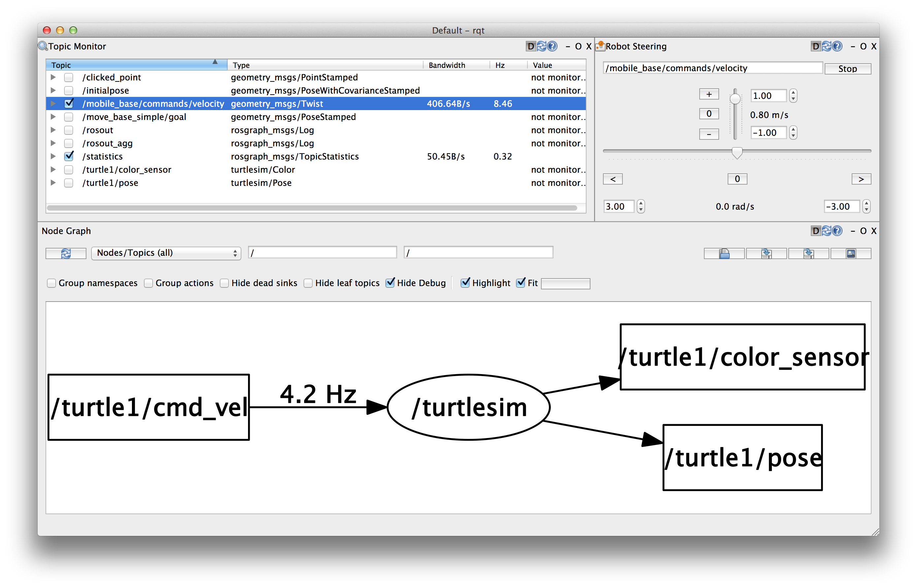Viewport: 917px width, 588px height.
Task: Turn off Highlight in Node Graph
Action: point(465,283)
